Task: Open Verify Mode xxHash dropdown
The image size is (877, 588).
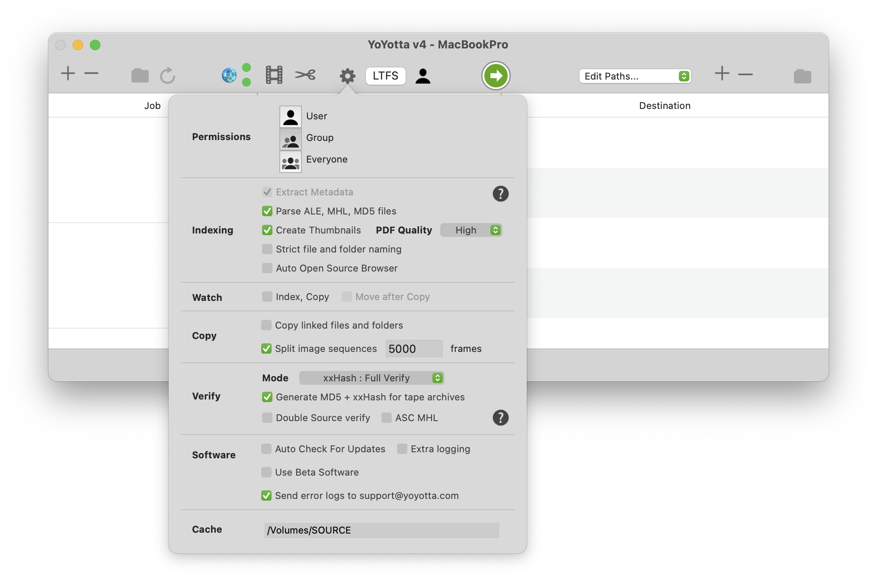Action: point(371,378)
